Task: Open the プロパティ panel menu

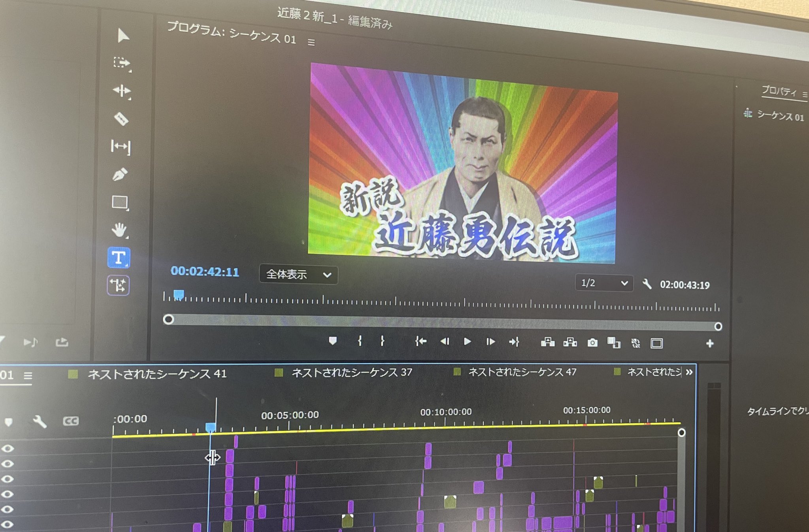Action: 805,95
